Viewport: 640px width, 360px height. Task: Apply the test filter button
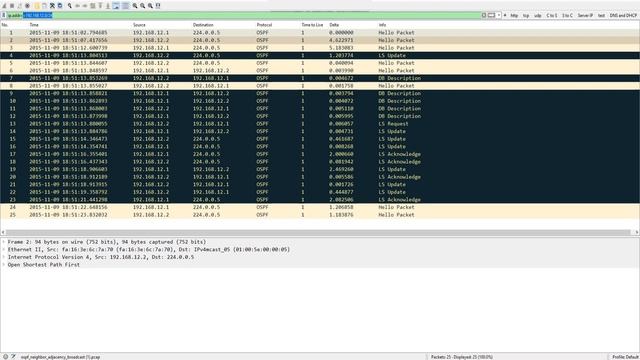[601, 16]
